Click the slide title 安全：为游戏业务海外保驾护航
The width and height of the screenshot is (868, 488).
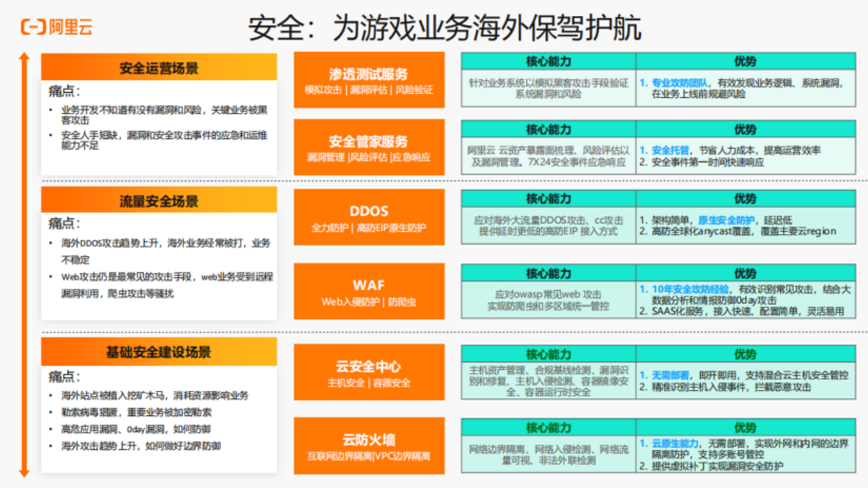coord(444,29)
